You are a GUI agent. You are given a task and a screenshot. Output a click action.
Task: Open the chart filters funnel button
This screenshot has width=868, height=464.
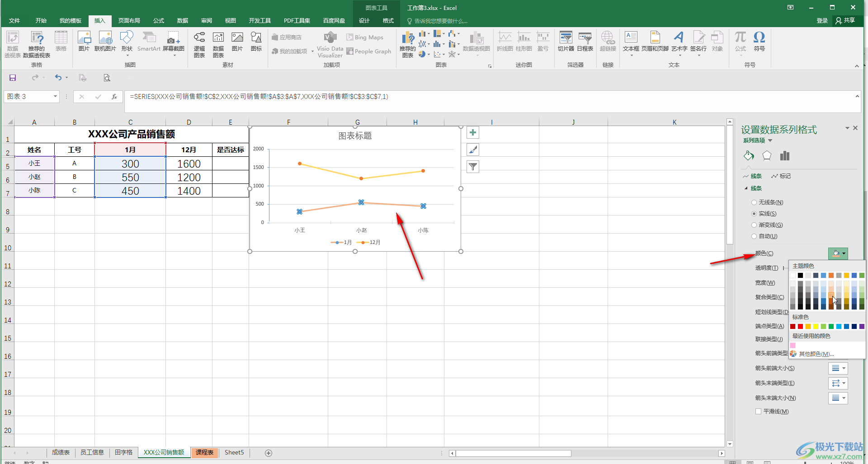[472, 167]
